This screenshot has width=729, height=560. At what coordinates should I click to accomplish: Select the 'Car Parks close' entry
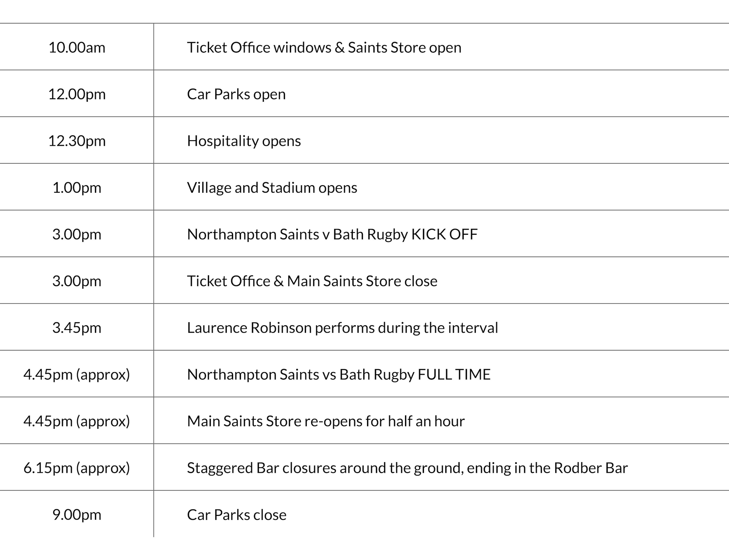tap(237, 515)
